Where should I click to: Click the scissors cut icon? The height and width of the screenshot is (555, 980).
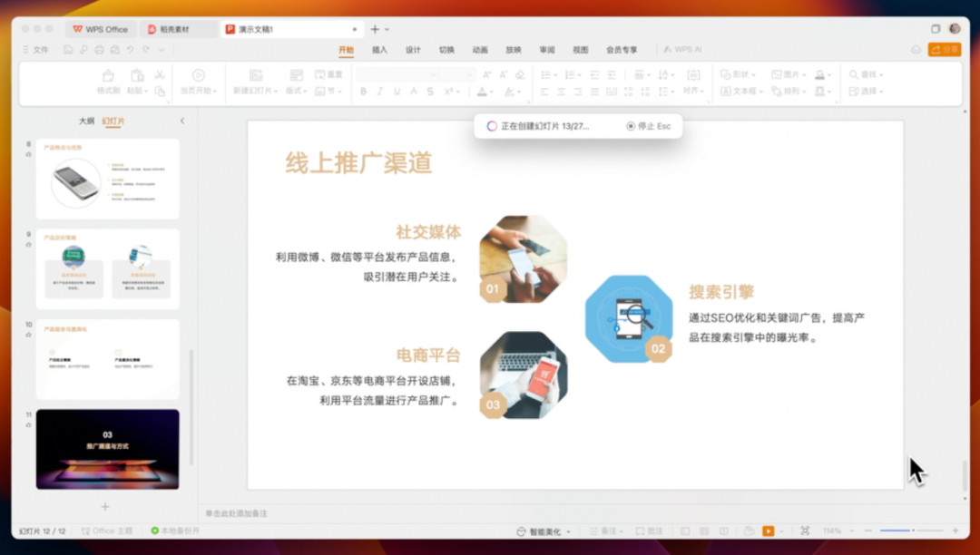coord(160,73)
